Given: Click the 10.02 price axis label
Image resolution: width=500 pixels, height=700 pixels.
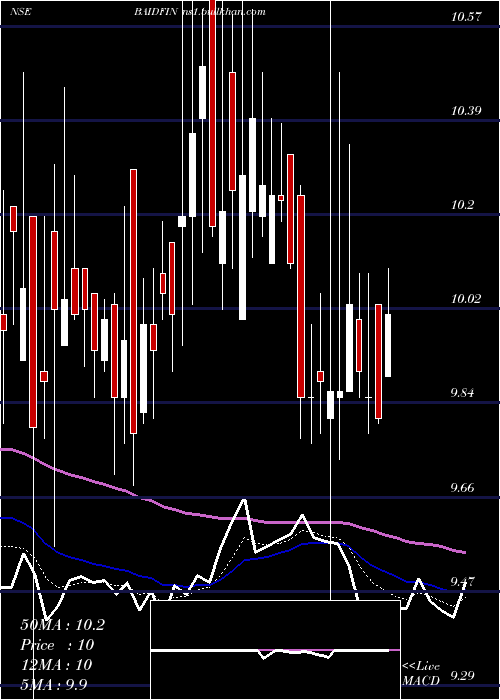Looking at the screenshot, I should tap(466, 299).
